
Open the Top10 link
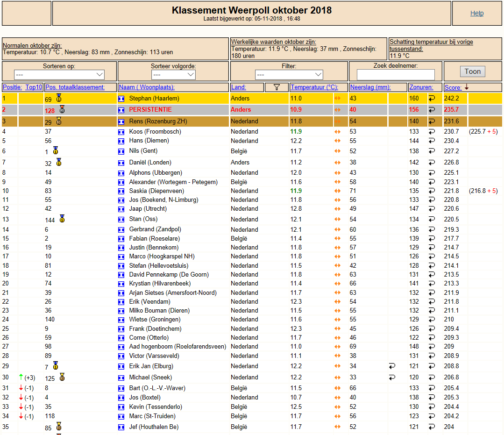(34, 87)
